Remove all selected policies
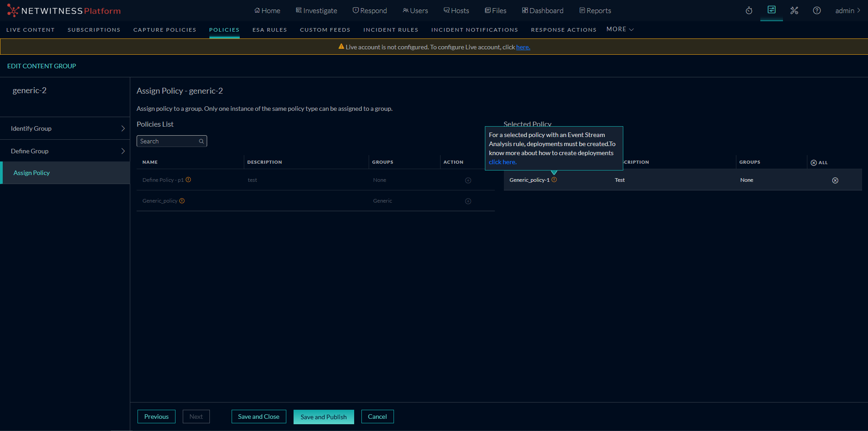Image resolution: width=868 pixels, height=431 pixels. (819, 162)
